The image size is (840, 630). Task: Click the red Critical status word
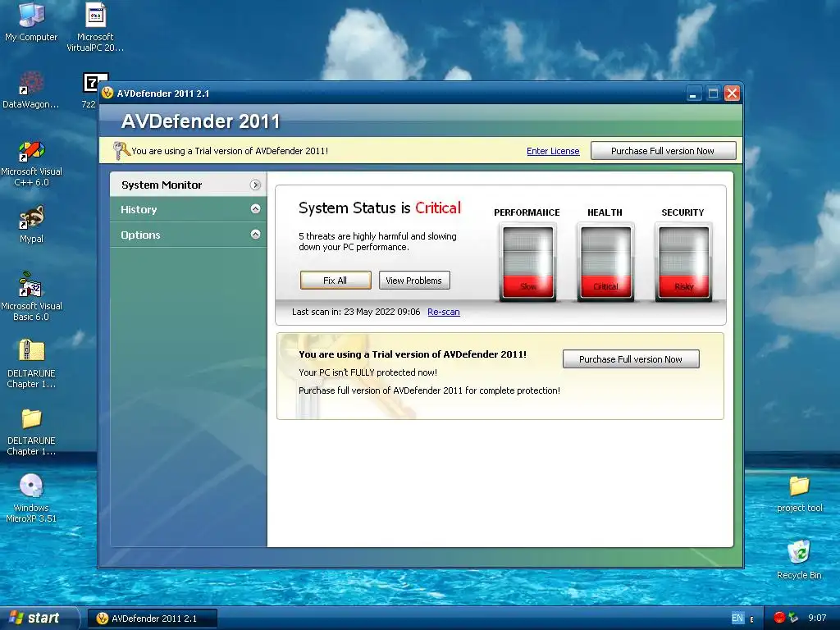pos(438,208)
